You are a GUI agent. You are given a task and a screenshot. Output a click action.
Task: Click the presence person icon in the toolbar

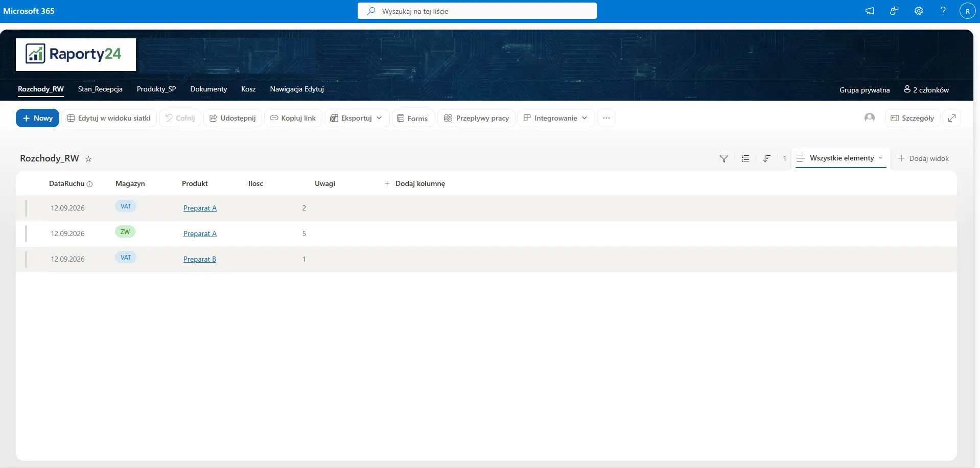tap(870, 118)
